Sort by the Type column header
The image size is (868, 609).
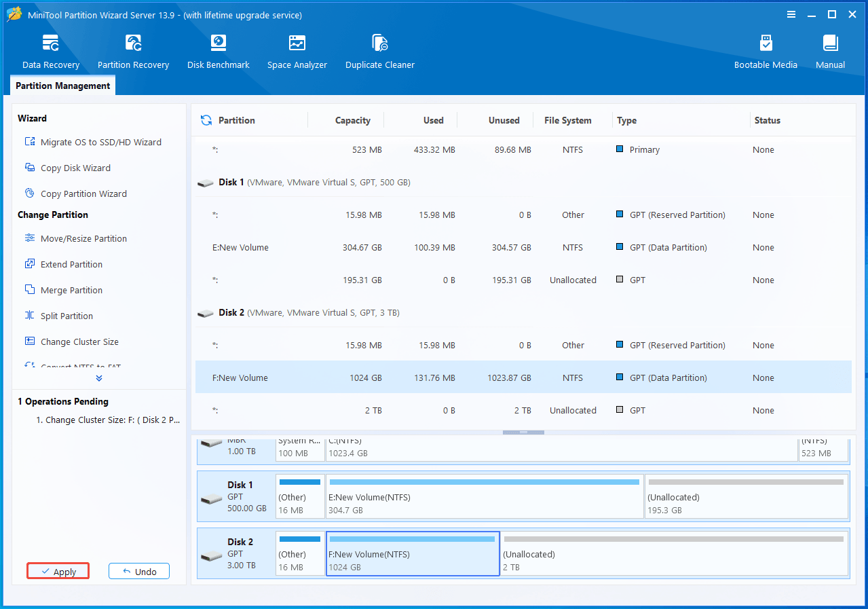tap(627, 120)
